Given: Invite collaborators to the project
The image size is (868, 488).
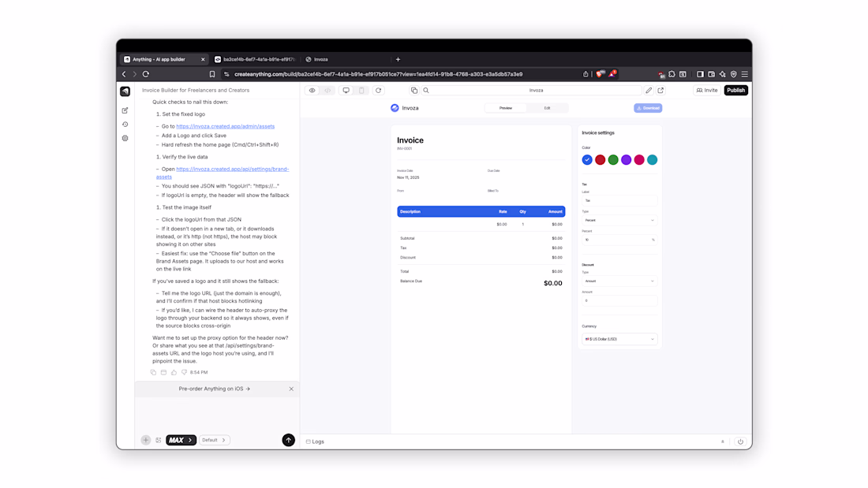Looking at the screenshot, I should 707,90.
